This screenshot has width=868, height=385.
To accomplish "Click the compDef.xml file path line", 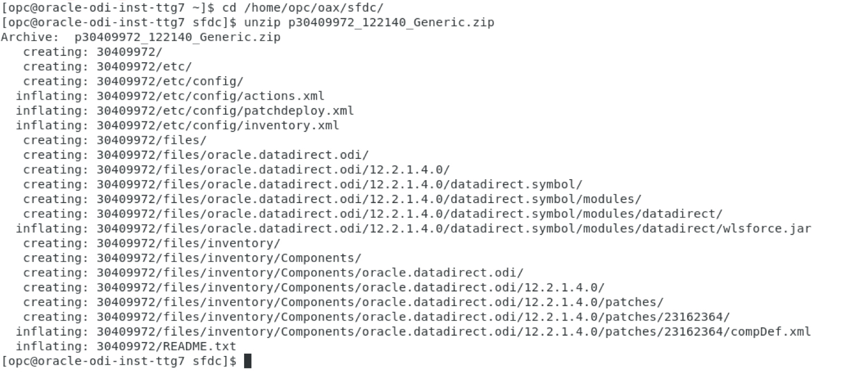I will [453, 332].
